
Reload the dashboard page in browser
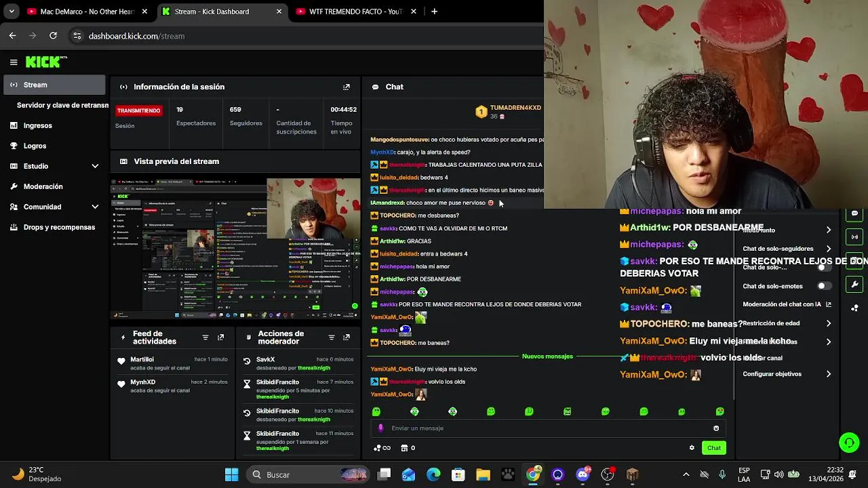click(x=53, y=36)
